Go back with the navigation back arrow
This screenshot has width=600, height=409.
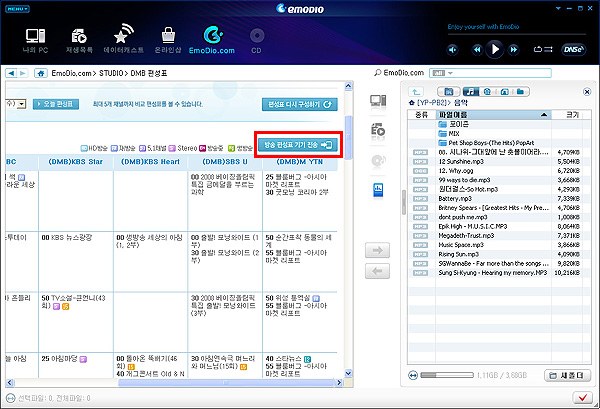(x=11, y=73)
